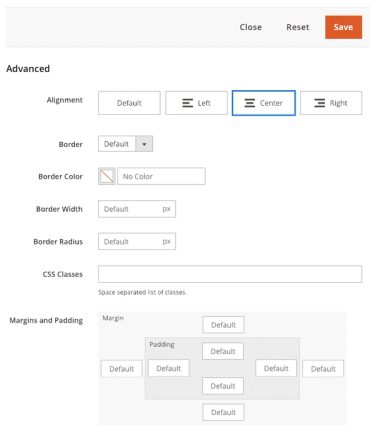Click the right Margin field
Viewport: 375px width, 427px height.
point(323,369)
